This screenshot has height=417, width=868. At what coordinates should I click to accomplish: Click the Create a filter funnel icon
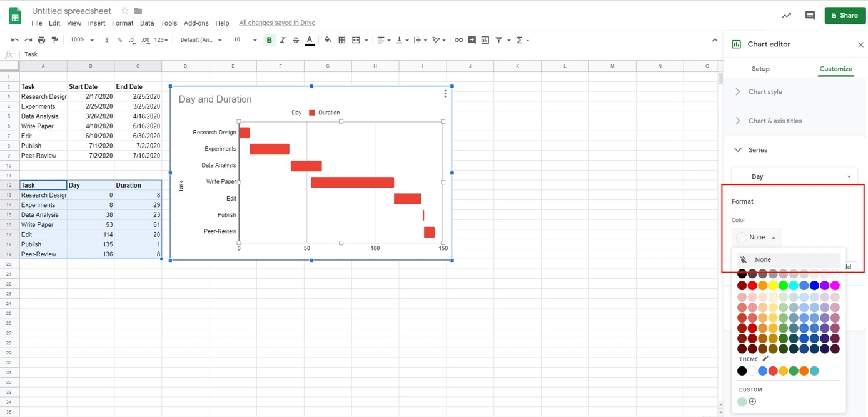pos(499,40)
